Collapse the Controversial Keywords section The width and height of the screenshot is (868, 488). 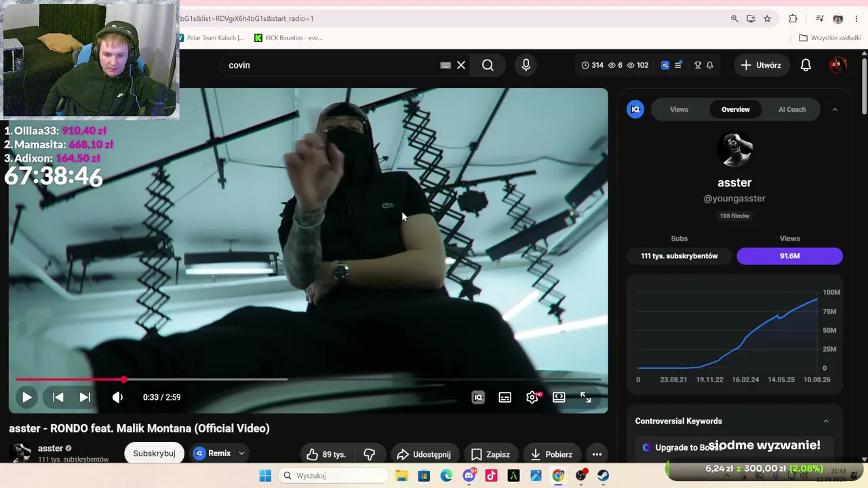[x=826, y=421]
